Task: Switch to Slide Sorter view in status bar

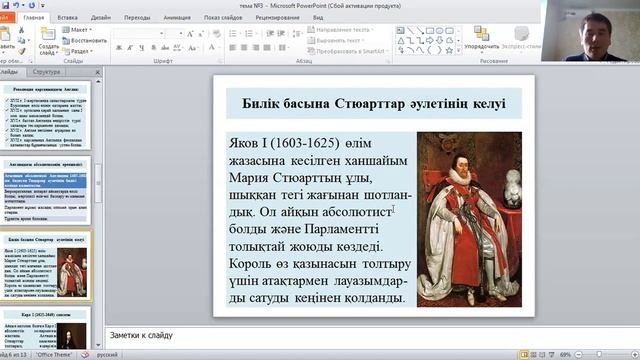Action: pyautogui.click(x=533, y=355)
